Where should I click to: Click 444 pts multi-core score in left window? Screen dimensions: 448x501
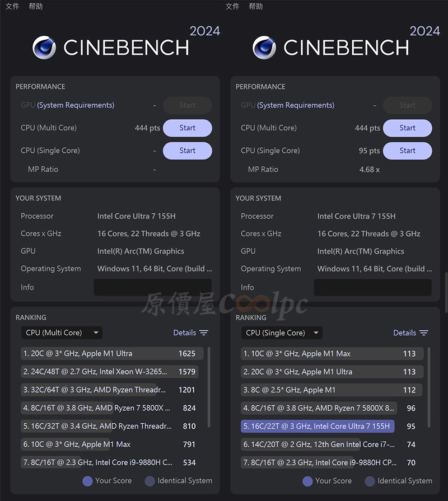pyautogui.click(x=147, y=128)
